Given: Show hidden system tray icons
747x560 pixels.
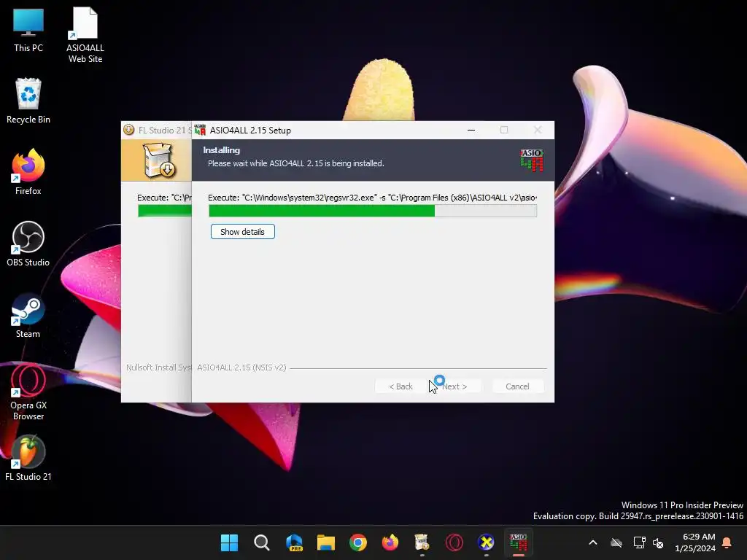Looking at the screenshot, I should [593, 542].
